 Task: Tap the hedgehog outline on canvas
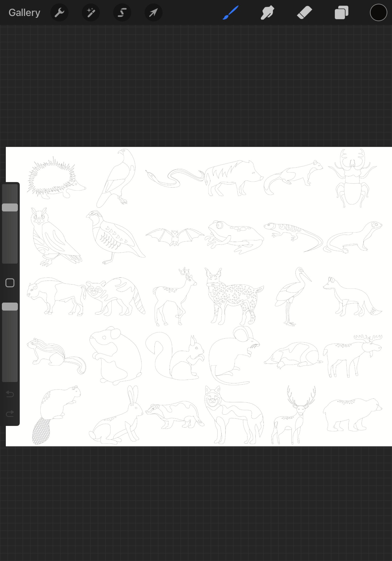click(x=56, y=178)
